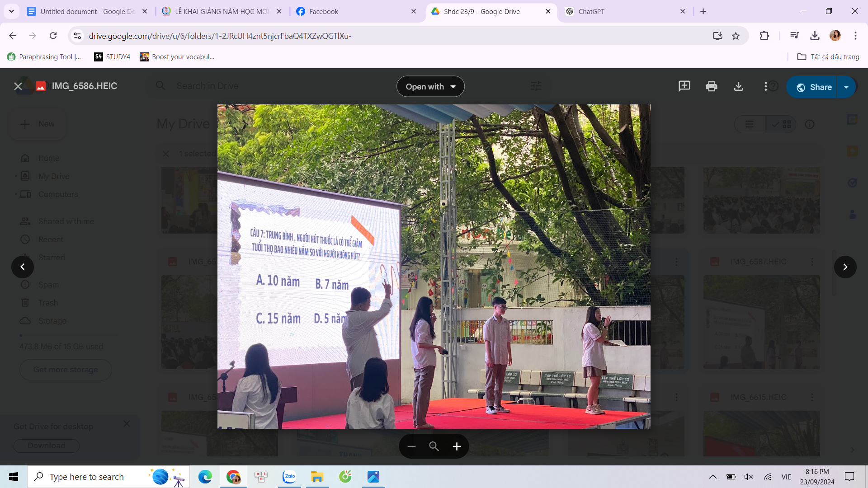Bookmark this page with the star icon

(736, 36)
